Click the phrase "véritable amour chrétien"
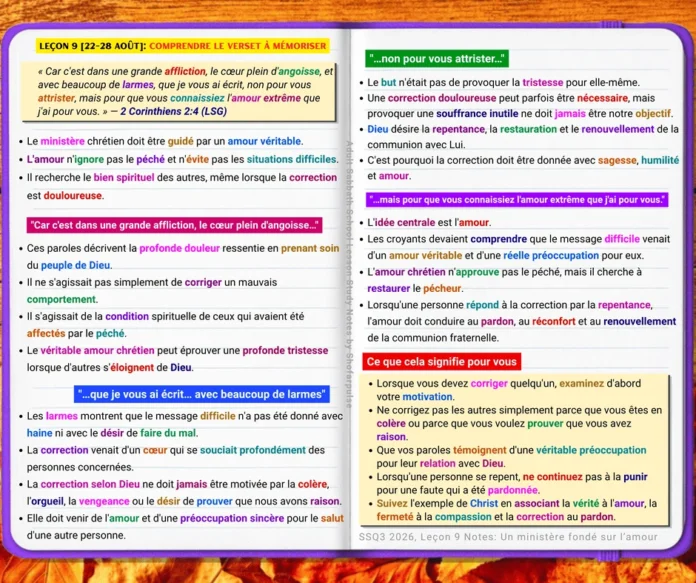696x583 pixels. tap(97, 350)
